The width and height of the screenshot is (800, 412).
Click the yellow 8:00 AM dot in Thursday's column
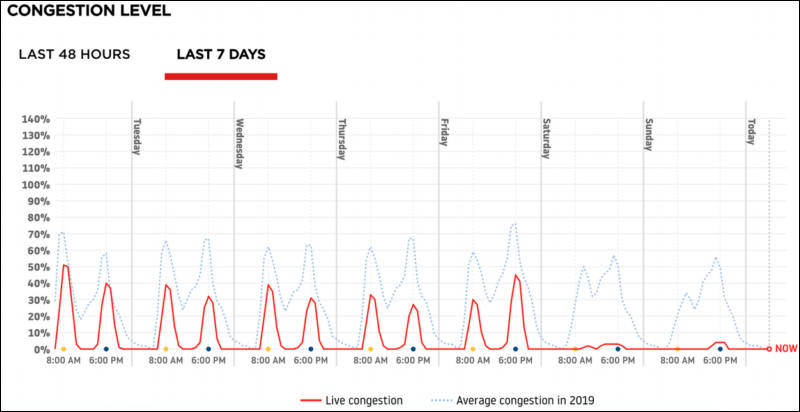[370, 349]
